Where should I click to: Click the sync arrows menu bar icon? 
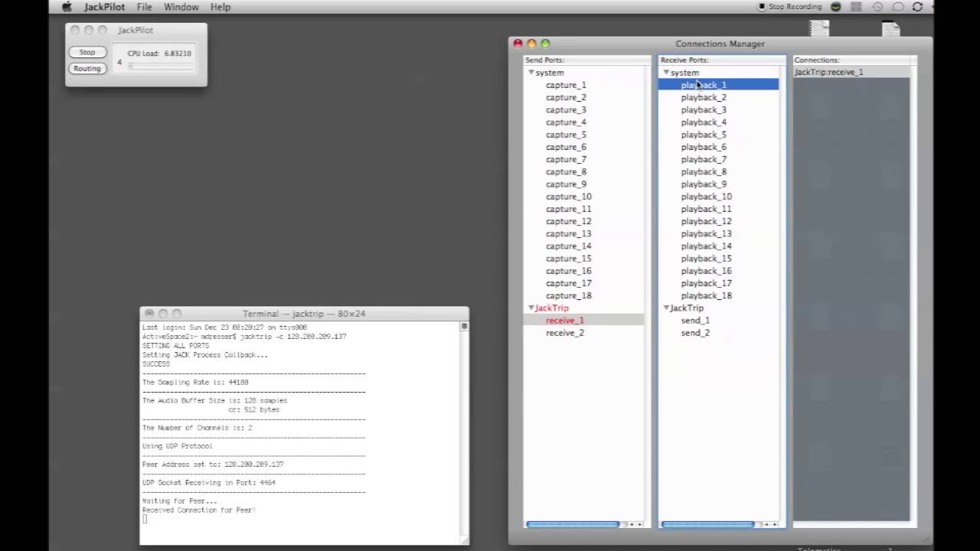pyautogui.click(x=917, y=7)
